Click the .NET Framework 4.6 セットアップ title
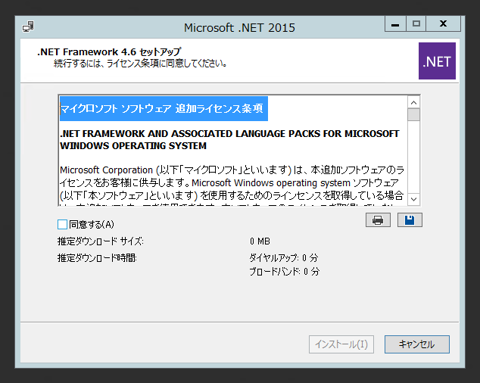Screen dimensions: 480x383 [109, 52]
